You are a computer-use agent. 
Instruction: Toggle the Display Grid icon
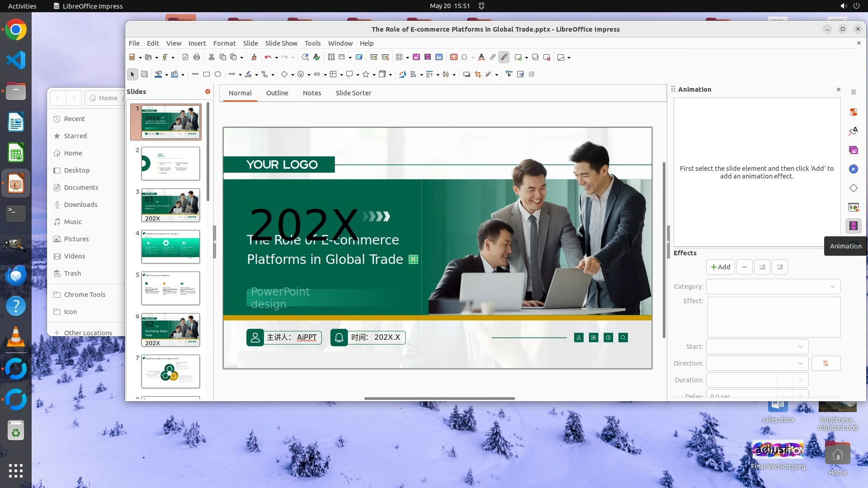coord(331,57)
